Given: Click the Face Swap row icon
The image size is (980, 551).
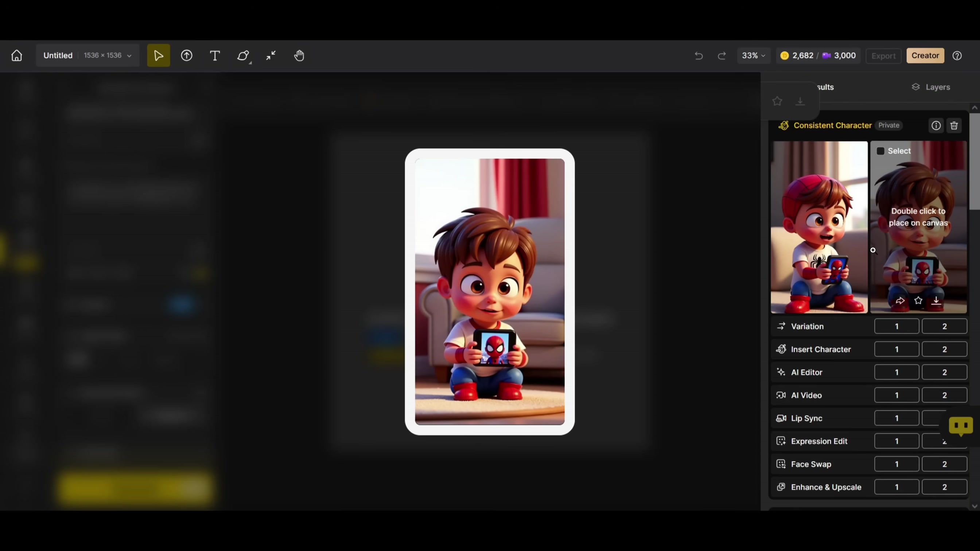Looking at the screenshot, I should [781, 464].
